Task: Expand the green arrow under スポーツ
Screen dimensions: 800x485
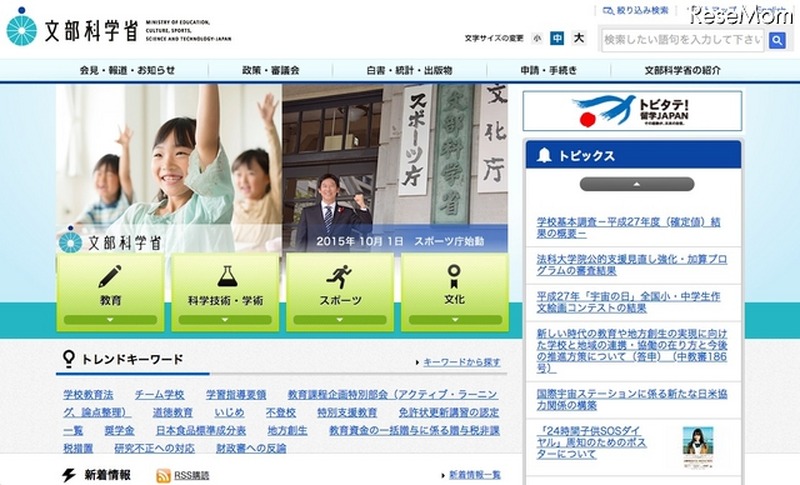Action: coord(340,320)
